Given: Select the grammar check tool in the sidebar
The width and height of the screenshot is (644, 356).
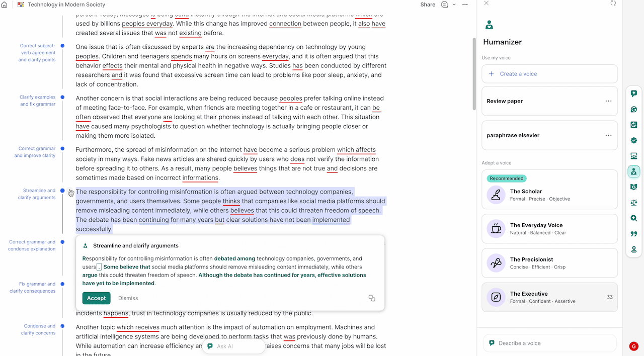Looking at the screenshot, I should (633, 109).
